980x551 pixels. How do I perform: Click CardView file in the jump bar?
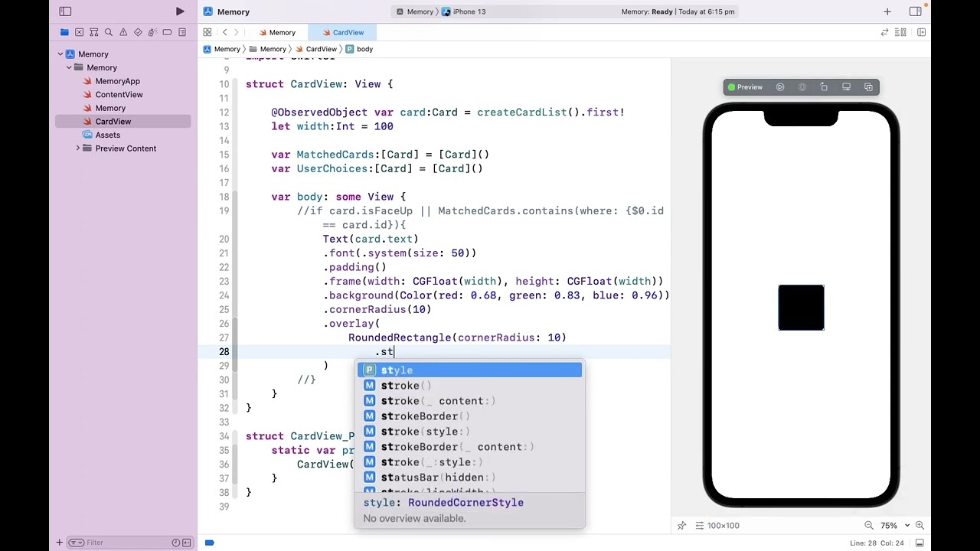coord(315,49)
